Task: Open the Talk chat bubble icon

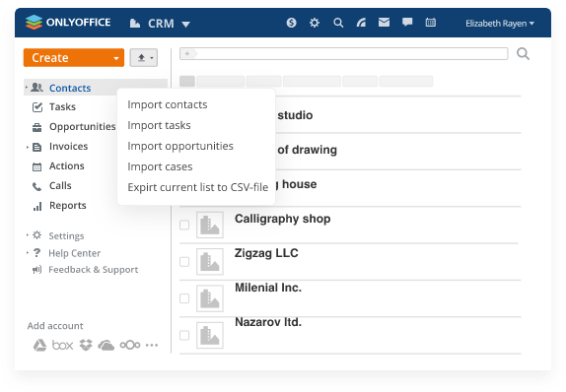Action: pyautogui.click(x=407, y=23)
